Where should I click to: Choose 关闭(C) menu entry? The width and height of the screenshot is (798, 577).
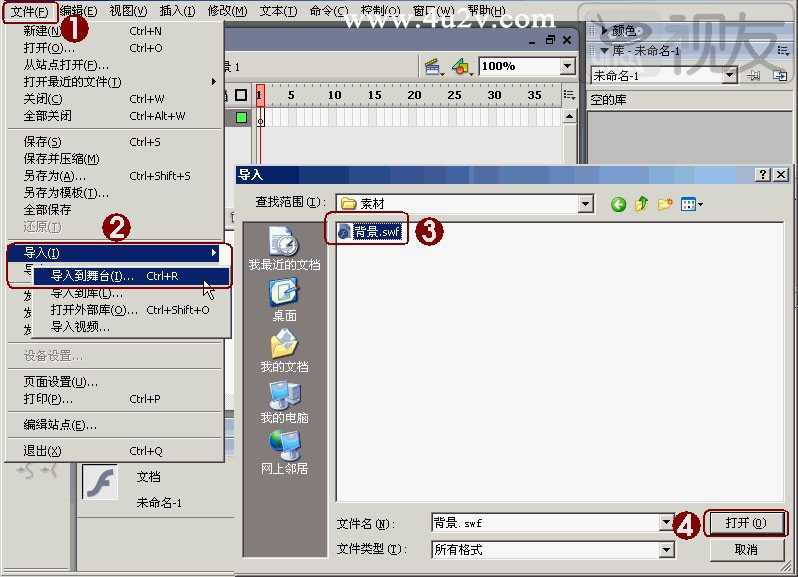click(115, 99)
